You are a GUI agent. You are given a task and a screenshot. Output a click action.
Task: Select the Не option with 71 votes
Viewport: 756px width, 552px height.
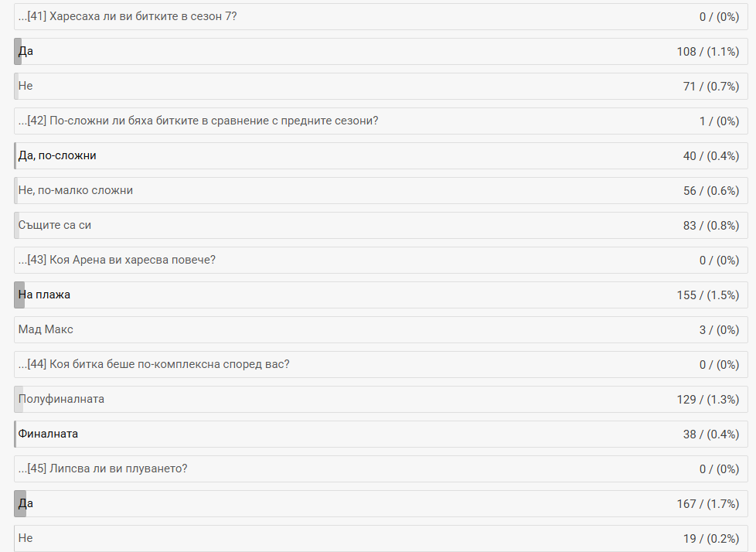[26, 86]
